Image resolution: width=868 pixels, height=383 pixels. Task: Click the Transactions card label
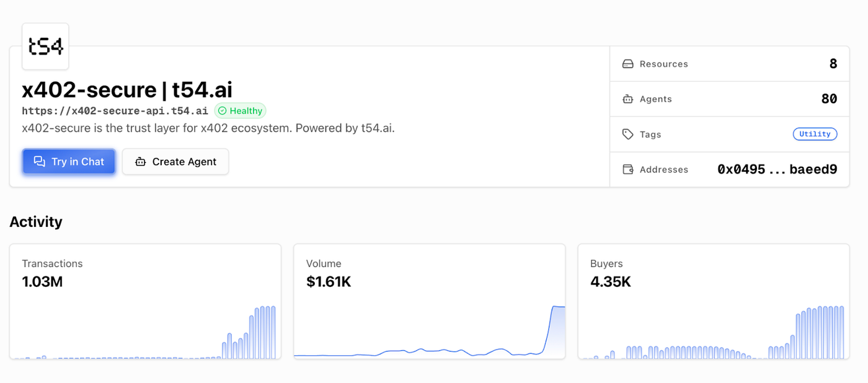[52, 263]
